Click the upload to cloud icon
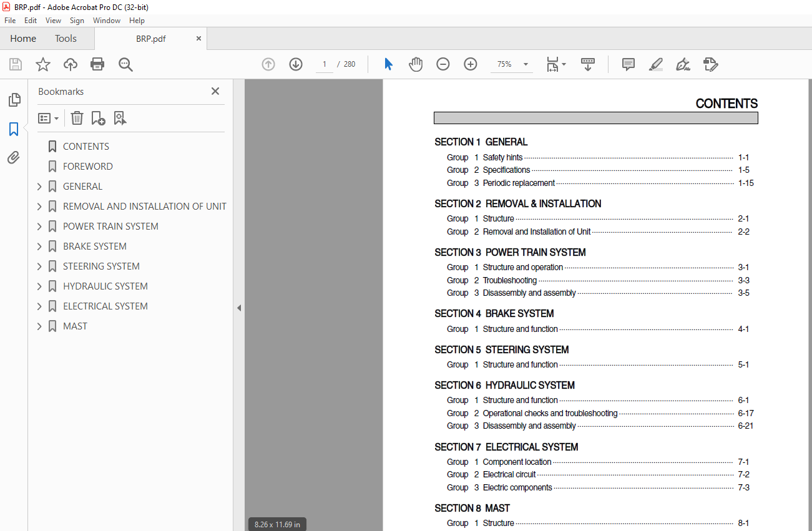The height and width of the screenshot is (531, 812). (x=71, y=64)
